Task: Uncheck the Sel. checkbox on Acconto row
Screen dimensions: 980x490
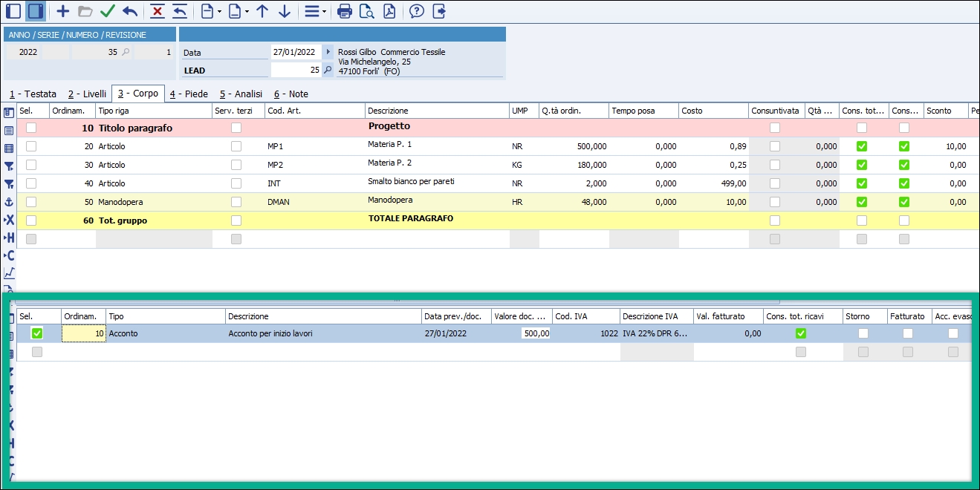Action: pyautogui.click(x=37, y=333)
